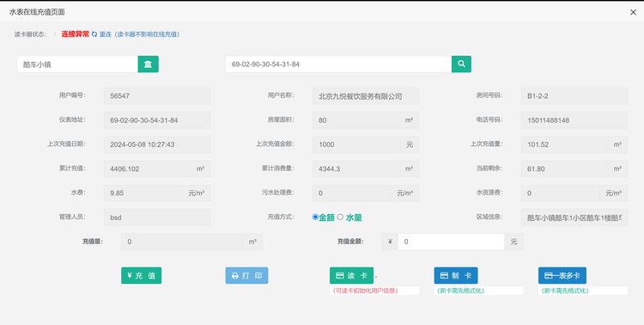Click the note （读卡器不影响在线充值）
The image size is (644, 325).
point(146,34)
